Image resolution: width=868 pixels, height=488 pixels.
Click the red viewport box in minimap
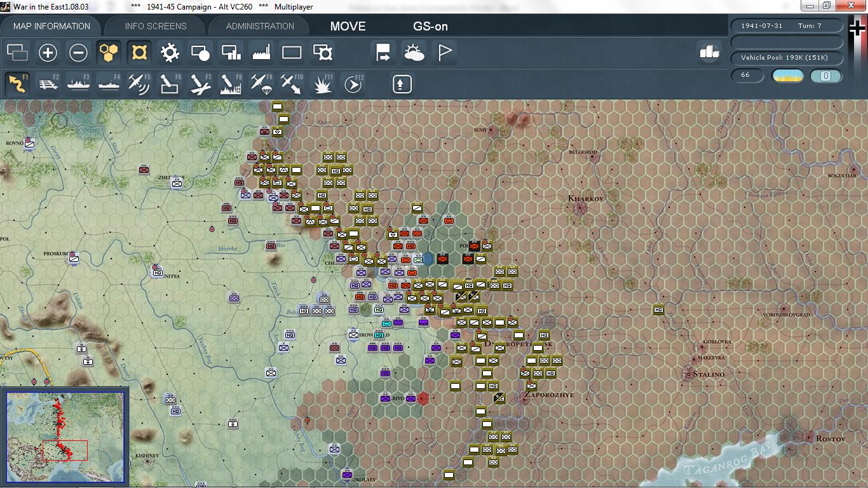click(65, 451)
